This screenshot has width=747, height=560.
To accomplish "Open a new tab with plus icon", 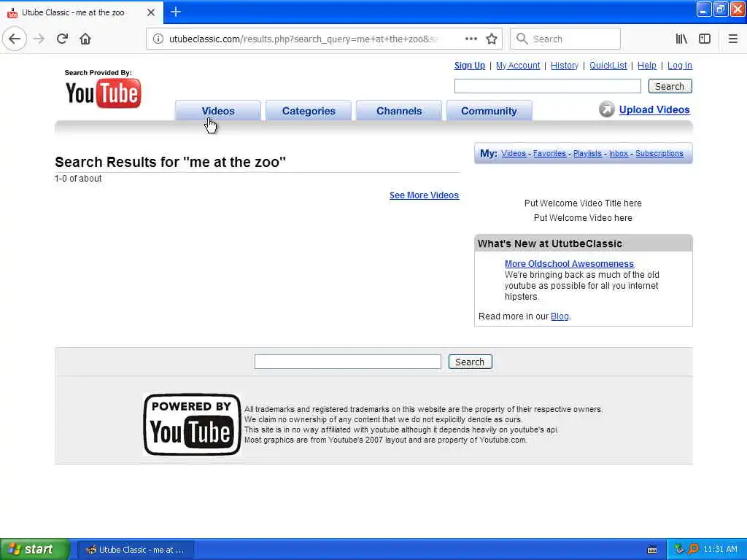I will tap(176, 12).
